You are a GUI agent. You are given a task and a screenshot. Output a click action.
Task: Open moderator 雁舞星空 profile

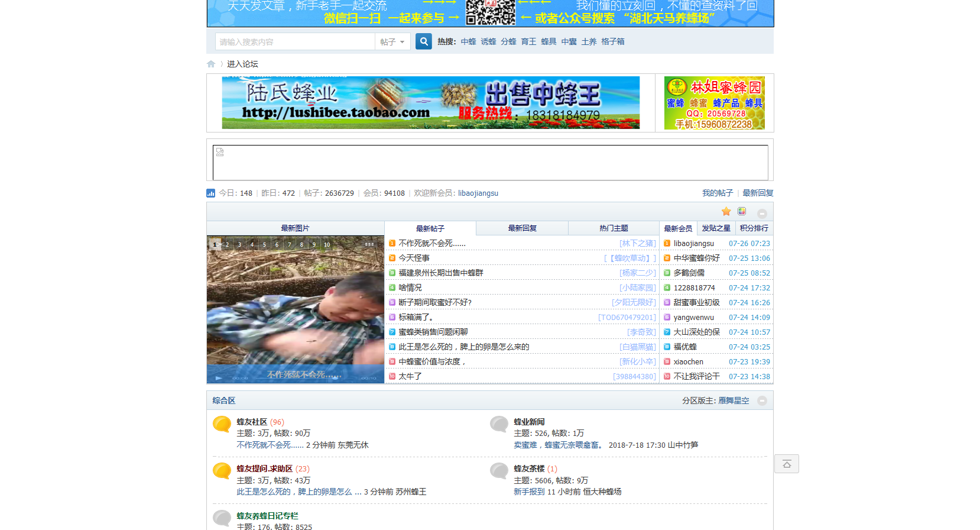[734, 401]
